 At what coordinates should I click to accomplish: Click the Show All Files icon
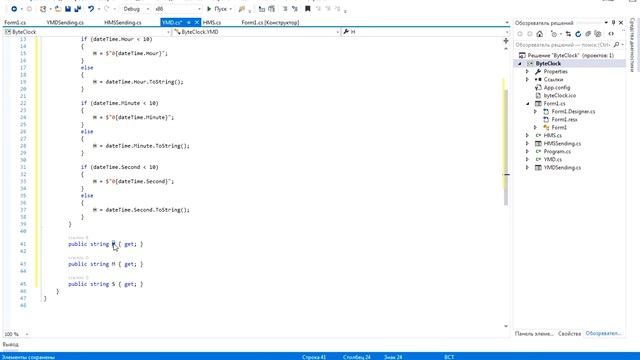tap(598, 34)
